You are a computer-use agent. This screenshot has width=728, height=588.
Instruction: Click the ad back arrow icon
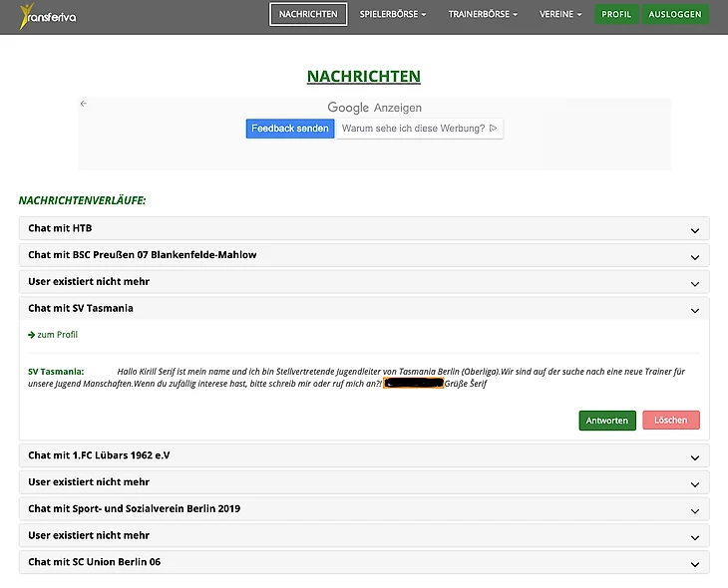coord(84,104)
